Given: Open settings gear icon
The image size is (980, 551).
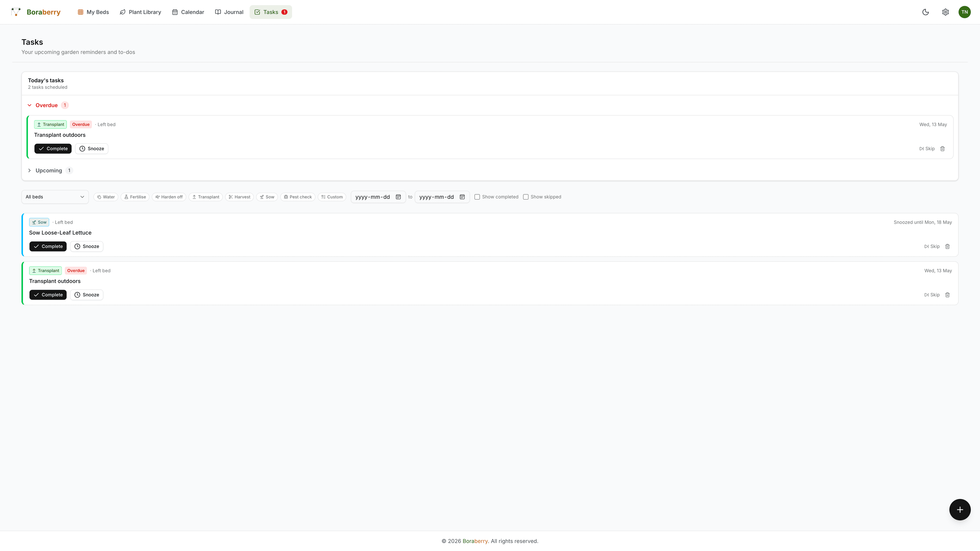Looking at the screenshot, I should [945, 12].
